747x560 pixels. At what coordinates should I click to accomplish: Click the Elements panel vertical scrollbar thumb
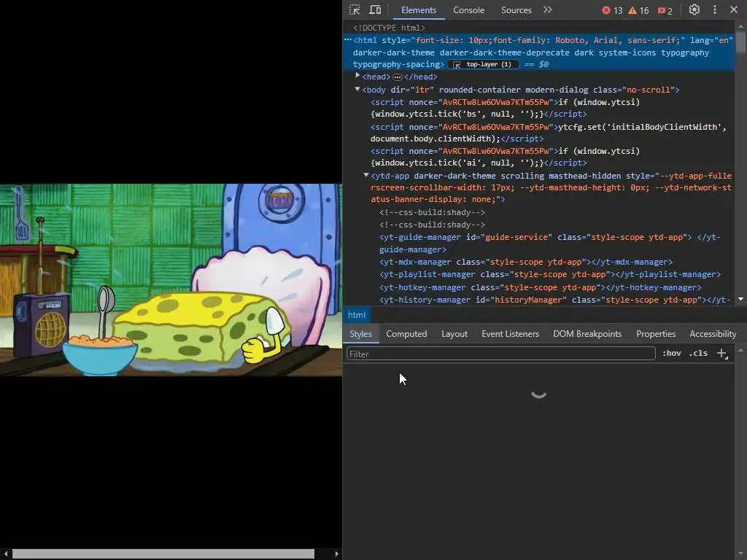(740, 41)
